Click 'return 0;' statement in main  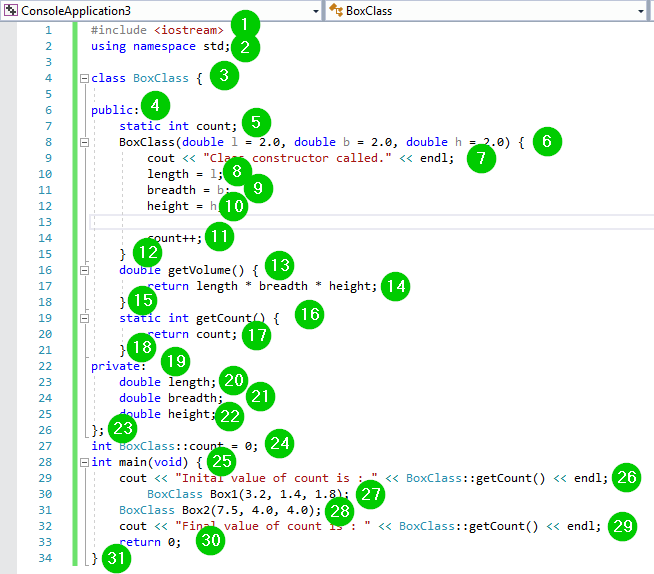click(150, 542)
